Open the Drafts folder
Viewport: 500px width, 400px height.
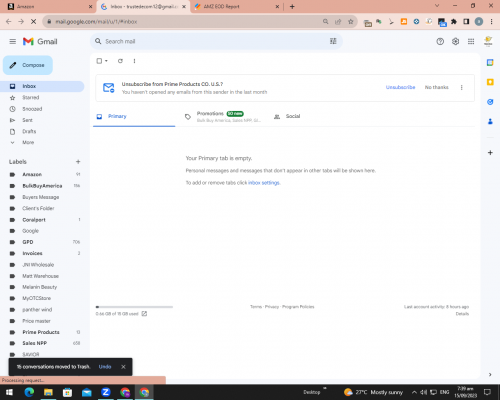coord(29,131)
